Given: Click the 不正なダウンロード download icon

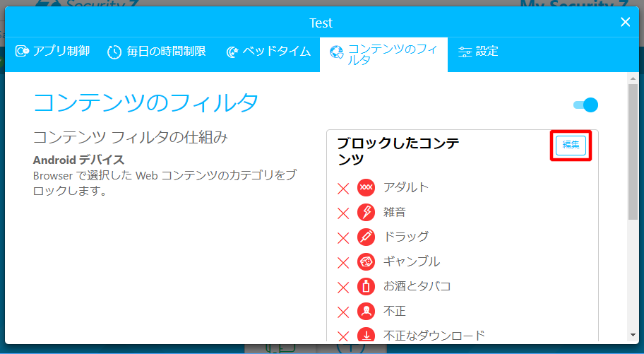Looking at the screenshot, I should pyautogui.click(x=366, y=335).
